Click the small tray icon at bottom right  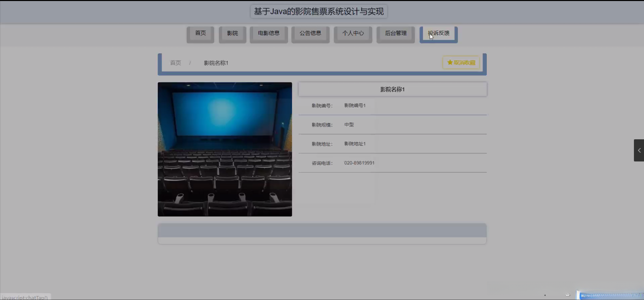click(x=567, y=294)
